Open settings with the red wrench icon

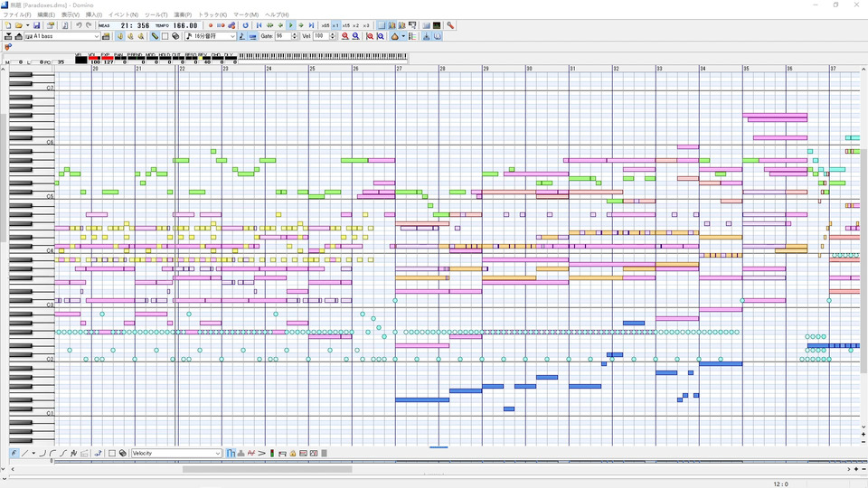450,25
